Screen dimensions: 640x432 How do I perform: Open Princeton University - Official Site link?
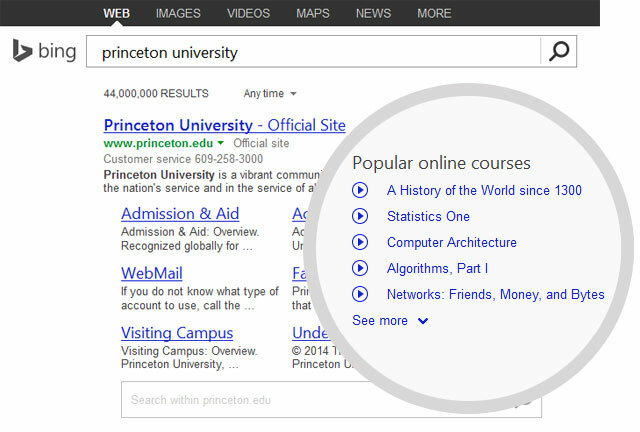pos(224,125)
